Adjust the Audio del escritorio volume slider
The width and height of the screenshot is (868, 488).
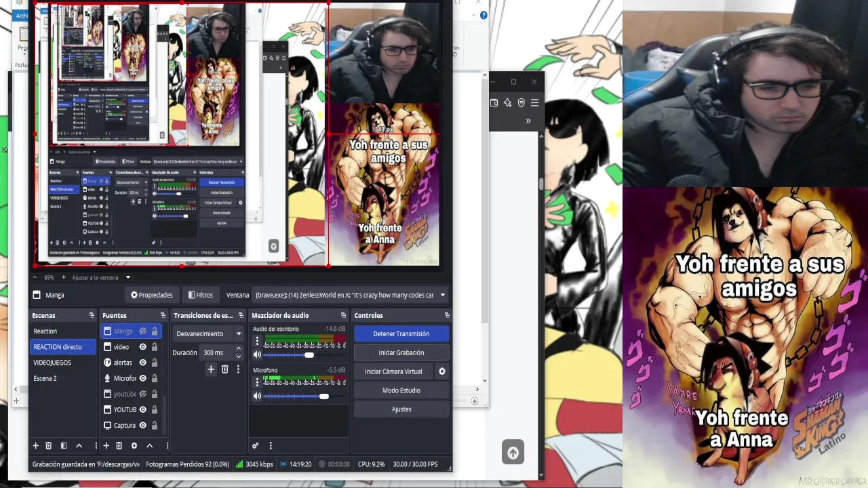tap(305, 354)
